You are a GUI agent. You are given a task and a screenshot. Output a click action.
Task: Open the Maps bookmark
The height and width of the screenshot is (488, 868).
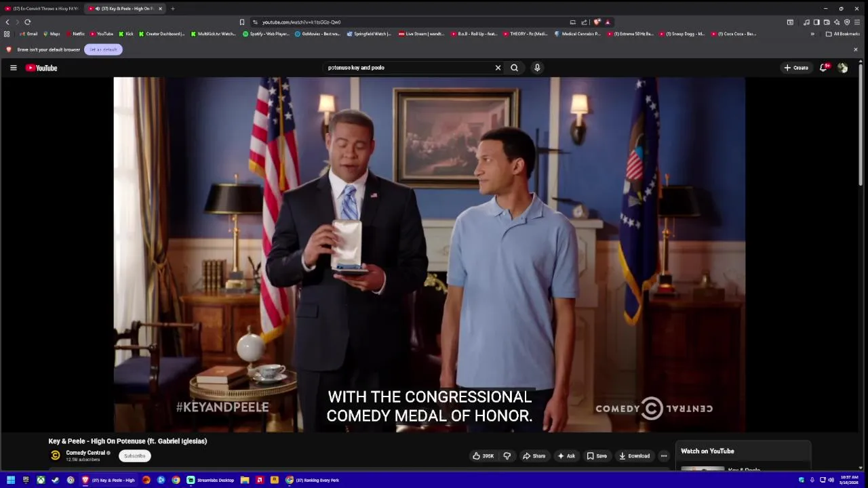[52, 34]
